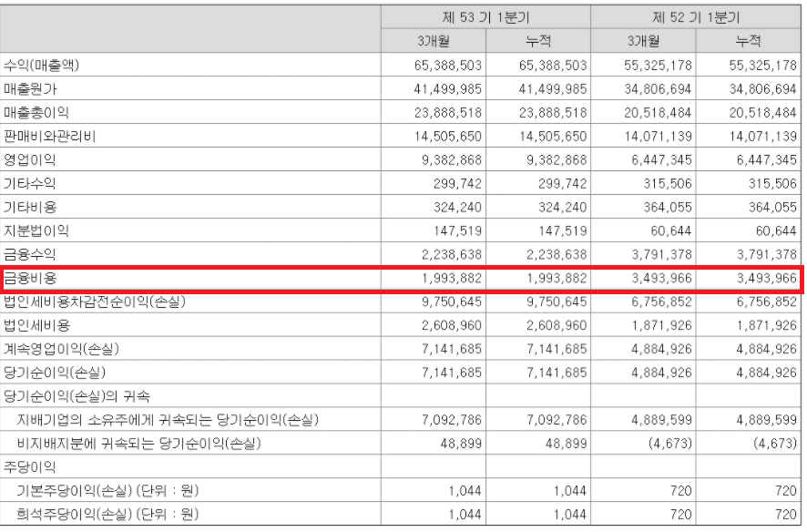Click 324,240 in 제 53 기 3개월 column
This screenshot has height=532, width=807.
(x=457, y=208)
